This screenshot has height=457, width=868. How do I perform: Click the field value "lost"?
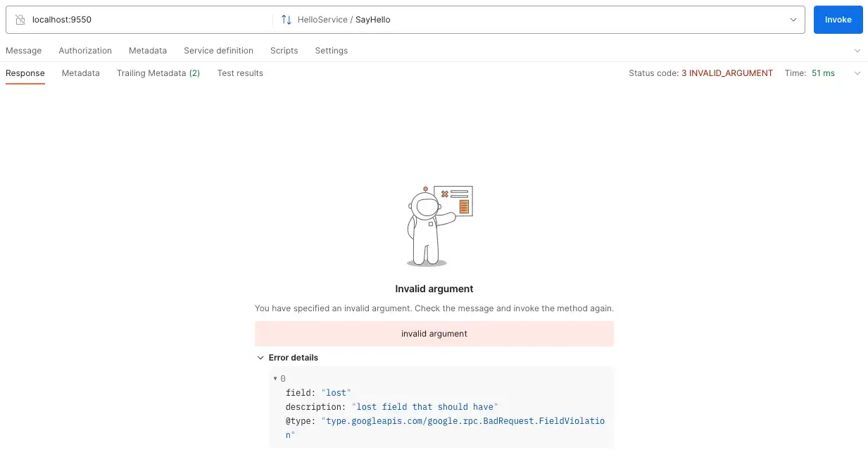click(x=336, y=393)
